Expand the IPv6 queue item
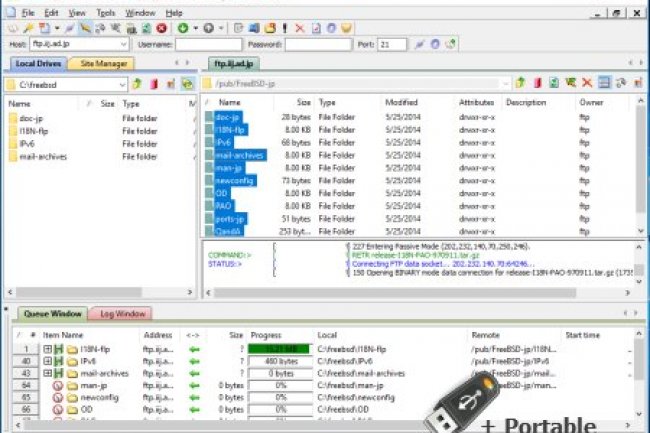 click(x=47, y=361)
